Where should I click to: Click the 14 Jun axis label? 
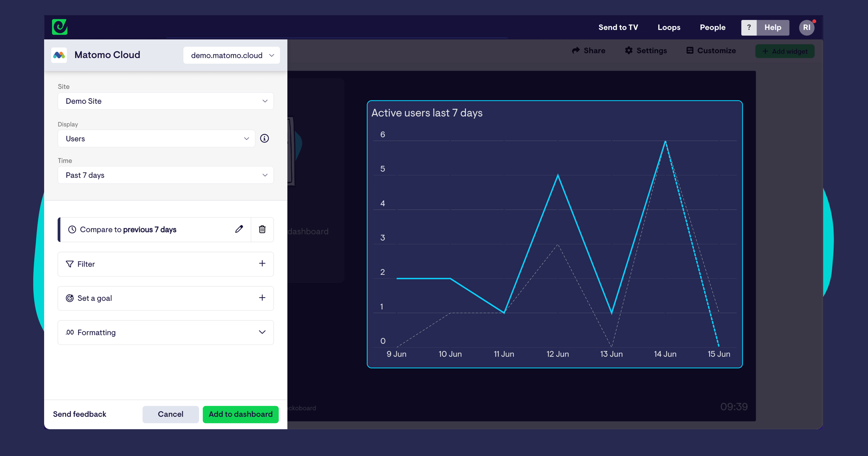pyautogui.click(x=665, y=354)
